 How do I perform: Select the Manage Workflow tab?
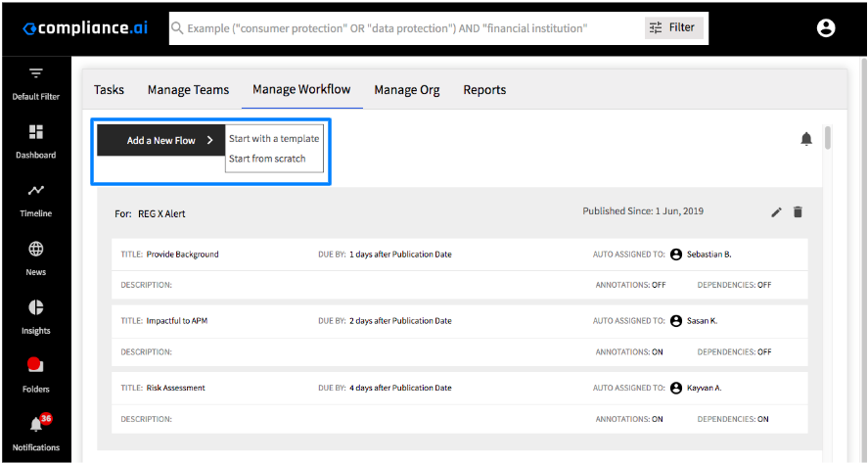301,89
